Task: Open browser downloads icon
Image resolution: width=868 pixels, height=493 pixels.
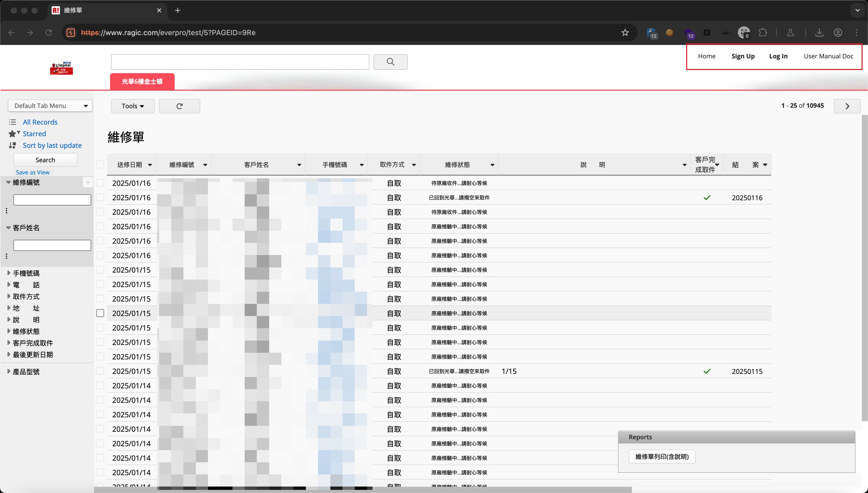Action: [x=819, y=33]
